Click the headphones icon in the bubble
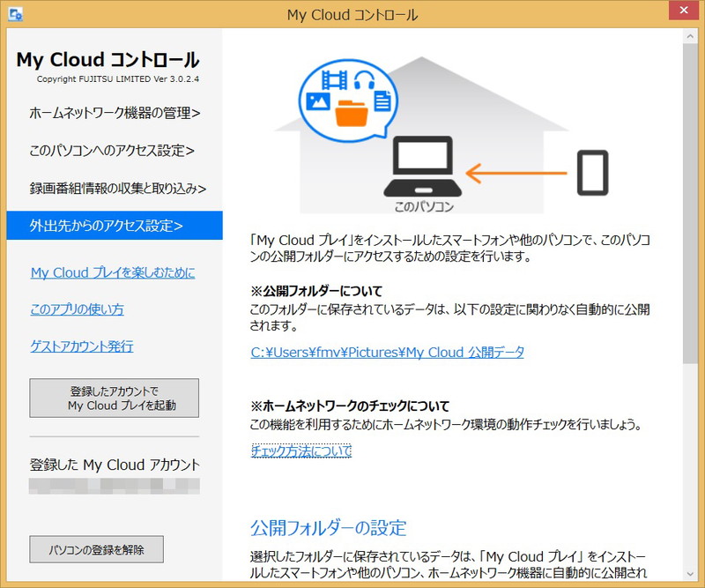This screenshot has height=588, width=705. [x=364, y=81]
